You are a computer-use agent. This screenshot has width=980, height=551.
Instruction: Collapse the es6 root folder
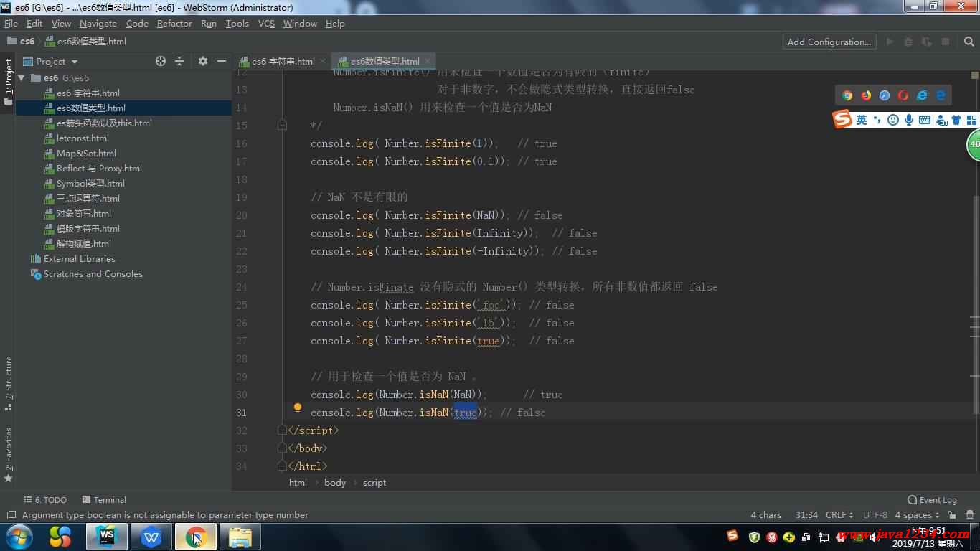click(22, 77)
